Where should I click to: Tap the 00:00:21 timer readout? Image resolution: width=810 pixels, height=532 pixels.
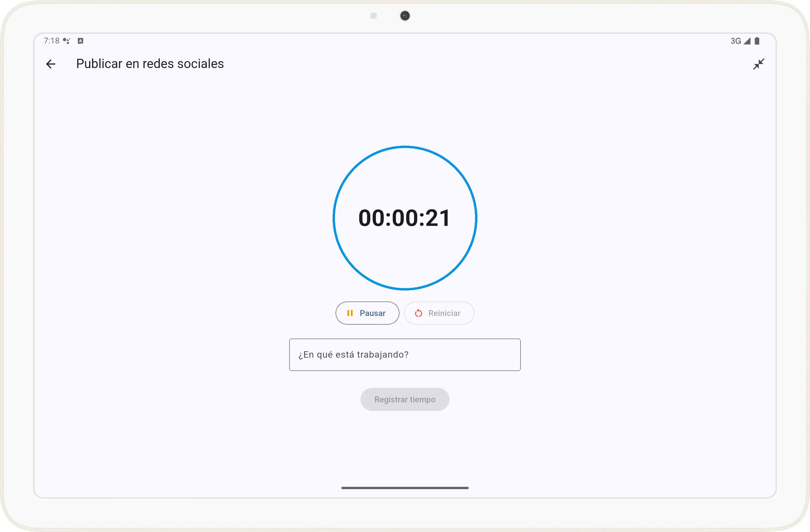pyautogui.click(x=405, y=218)
